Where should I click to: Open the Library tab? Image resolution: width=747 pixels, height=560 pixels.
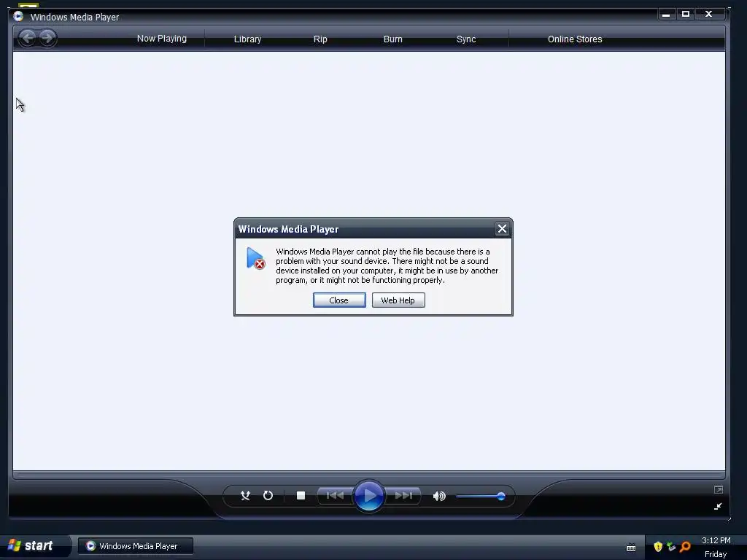[248, 39]
